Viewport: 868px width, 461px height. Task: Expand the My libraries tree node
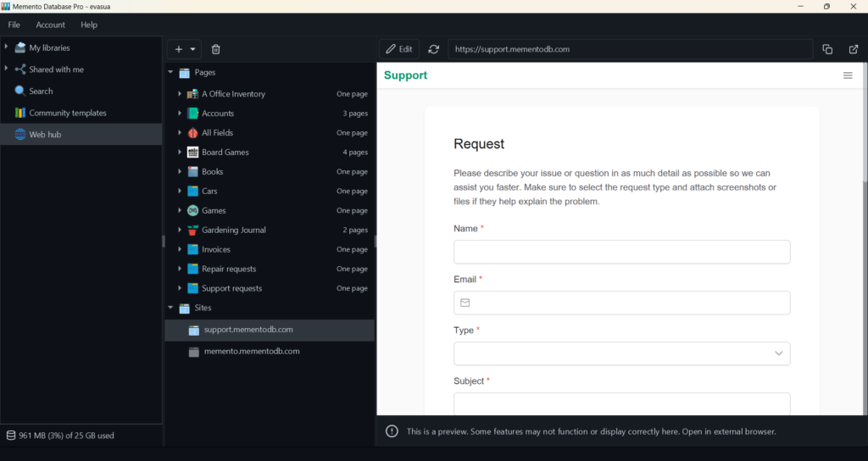click(x=6, y=47)
